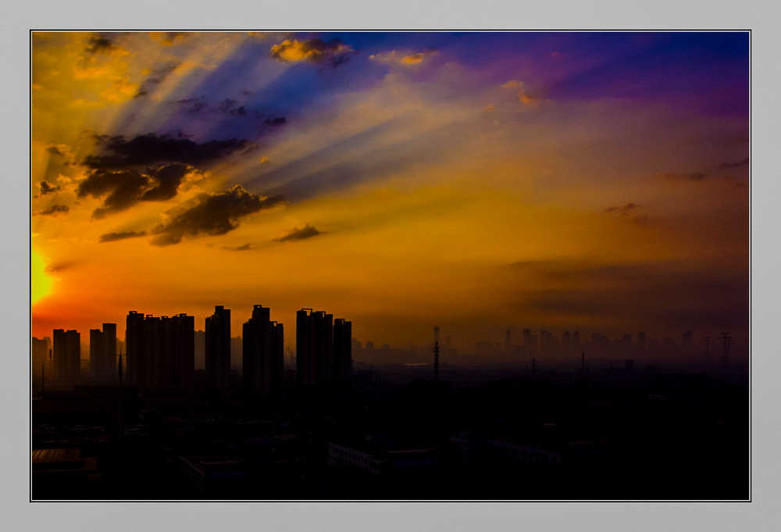This screenshot has height=532, width=781.
Task: Click the rightmost tower of the main cluster
Action: click(342, 350)
